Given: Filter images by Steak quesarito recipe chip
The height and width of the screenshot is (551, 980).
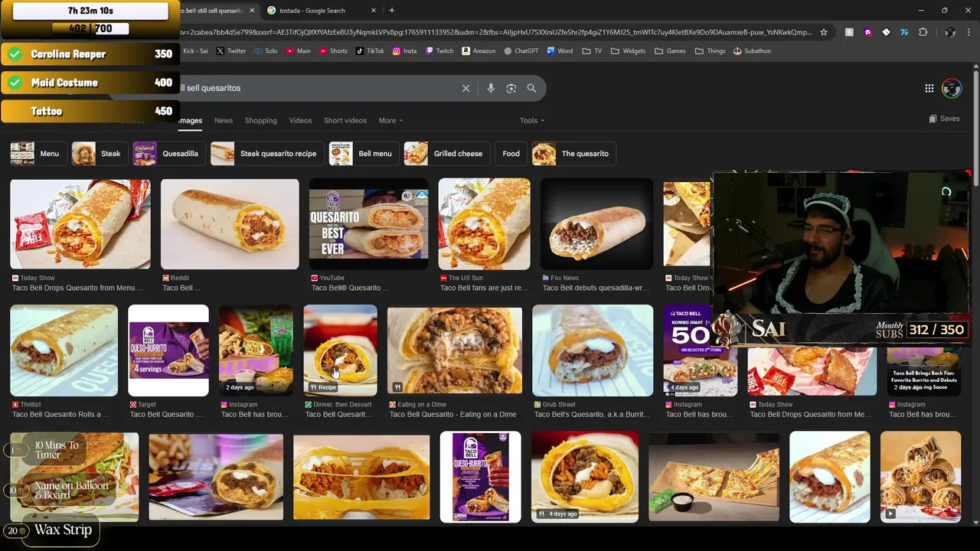Looking at the screenshot, I should (x=266, y=154).
